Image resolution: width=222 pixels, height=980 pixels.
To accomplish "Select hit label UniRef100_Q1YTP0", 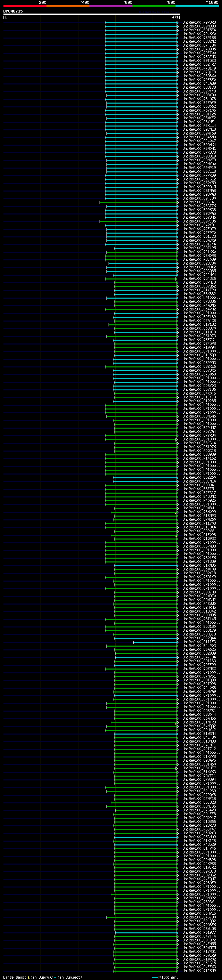I will [x=199, y=290].
